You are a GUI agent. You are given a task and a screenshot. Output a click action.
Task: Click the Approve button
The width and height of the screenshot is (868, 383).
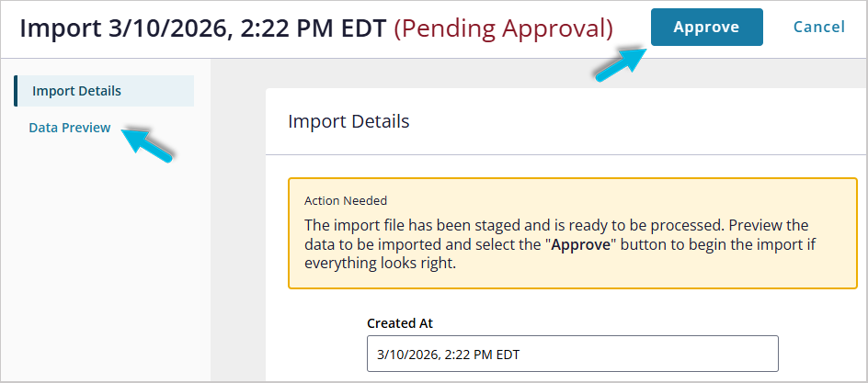pos(706,28)
